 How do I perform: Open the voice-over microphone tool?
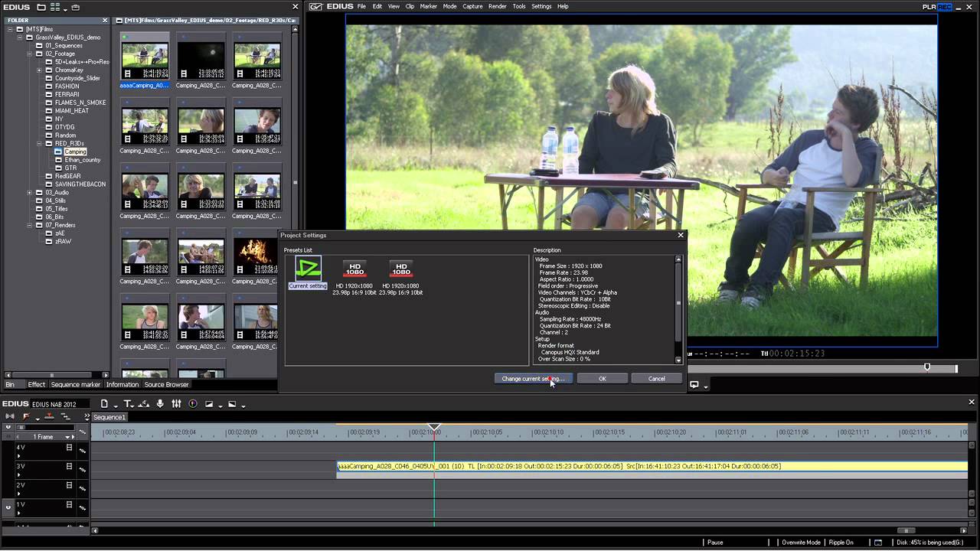(160, 403)
